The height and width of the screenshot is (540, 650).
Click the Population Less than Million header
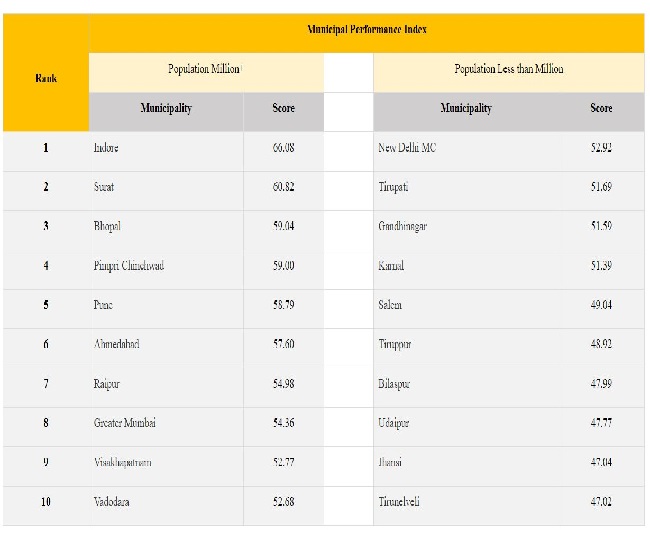click(x=509, y=69)
